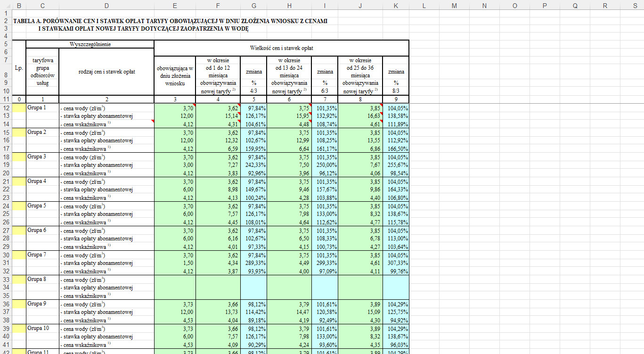Click the 'Lp.' header cell
The width and height of the screenshot is (644, 354).
(x=19, y=68)
